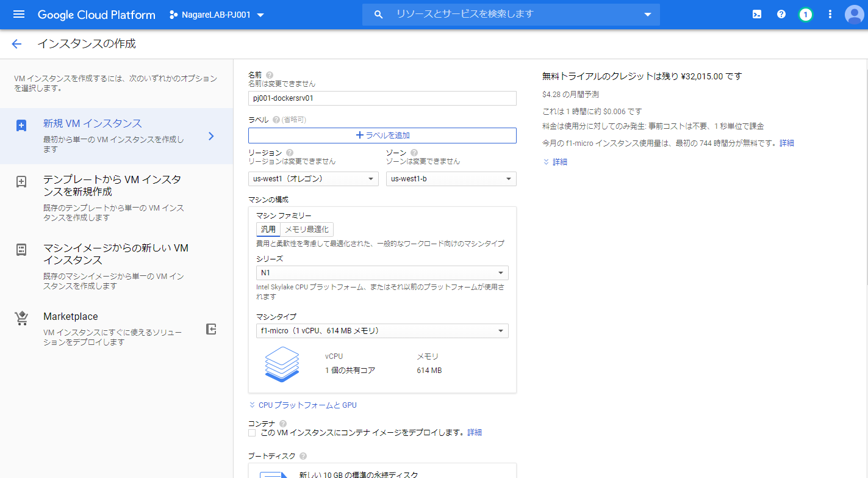868x478 pixels.
Task: Open the help question mark icon
Action: [x=781, y=14]
